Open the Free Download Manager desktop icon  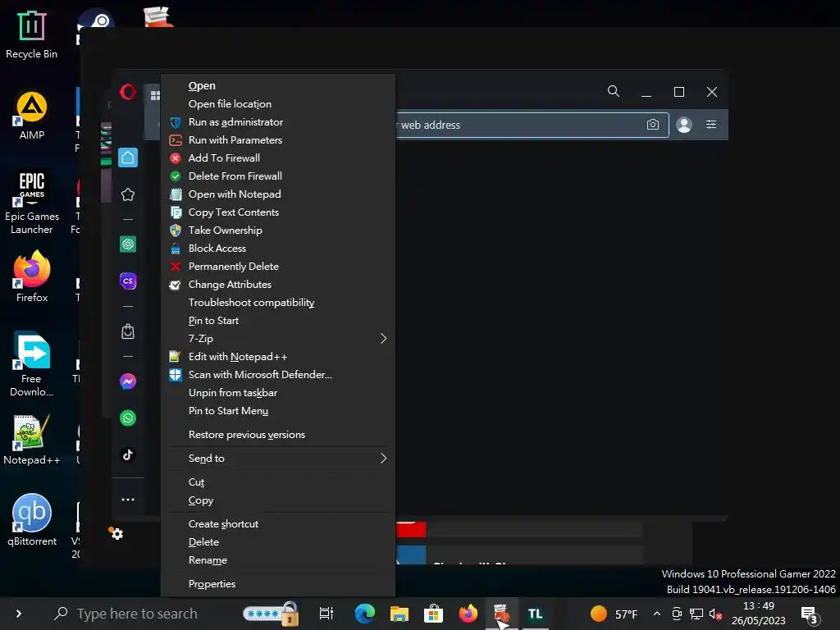pos(32,364)
